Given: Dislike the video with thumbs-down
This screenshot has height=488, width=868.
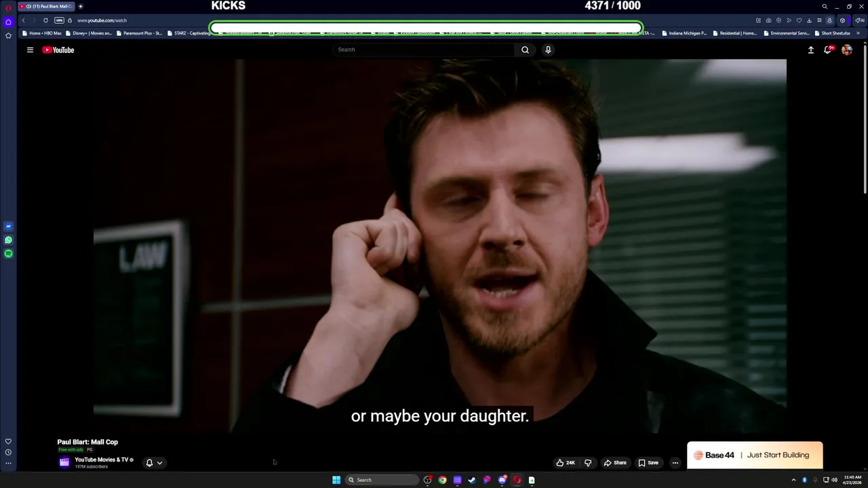Looking at the screenshot, I should pos(588,463).
